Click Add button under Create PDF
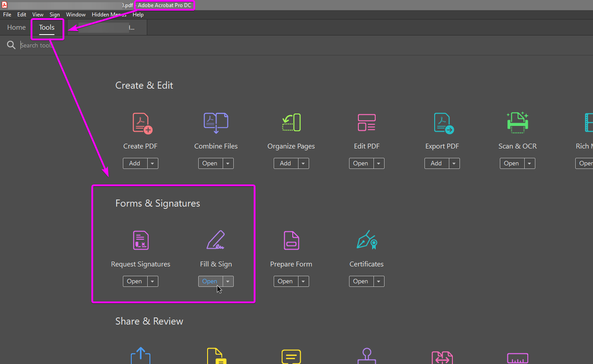Screen dimensions: 593x364 (135, 163)
